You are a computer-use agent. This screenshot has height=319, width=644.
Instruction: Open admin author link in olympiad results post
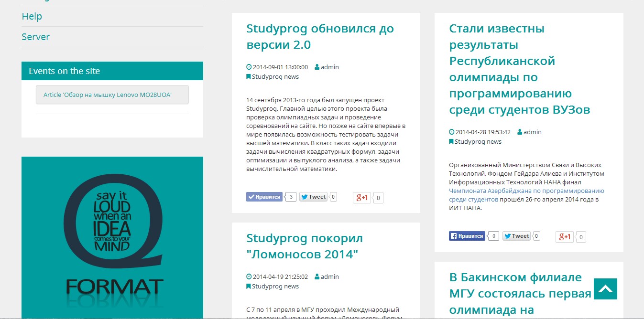click(533, 132)
